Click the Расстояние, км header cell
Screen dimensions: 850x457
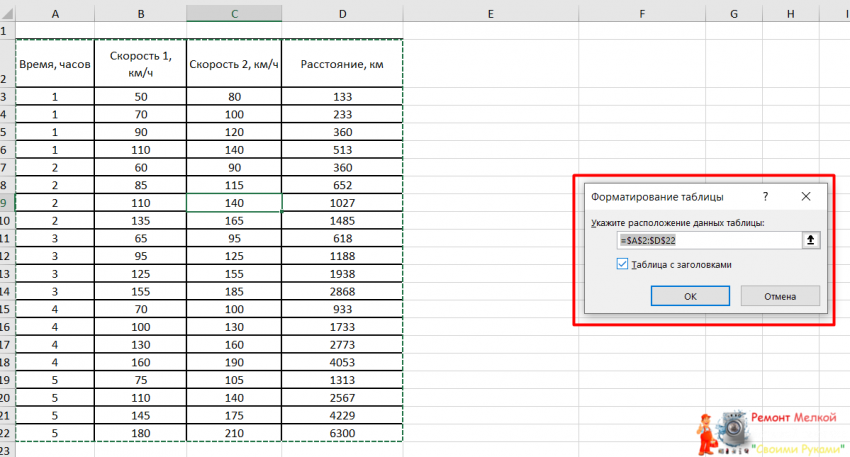(343, 64)
